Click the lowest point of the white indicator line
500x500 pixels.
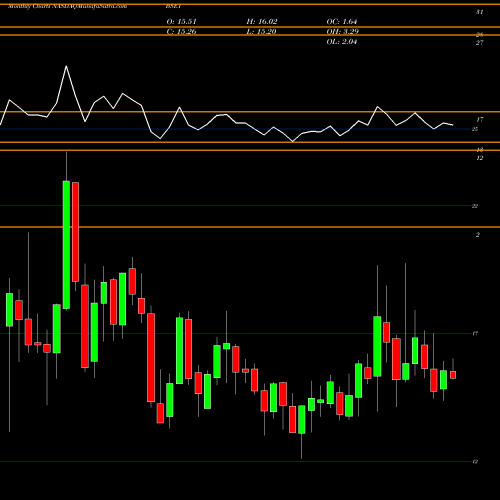point(293,141)
